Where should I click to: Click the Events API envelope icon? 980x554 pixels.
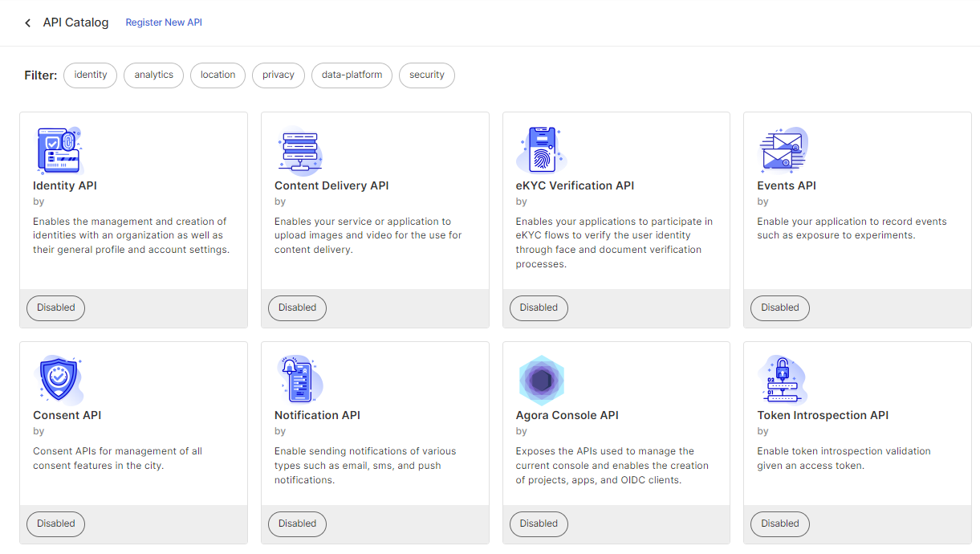coord(783,150)
